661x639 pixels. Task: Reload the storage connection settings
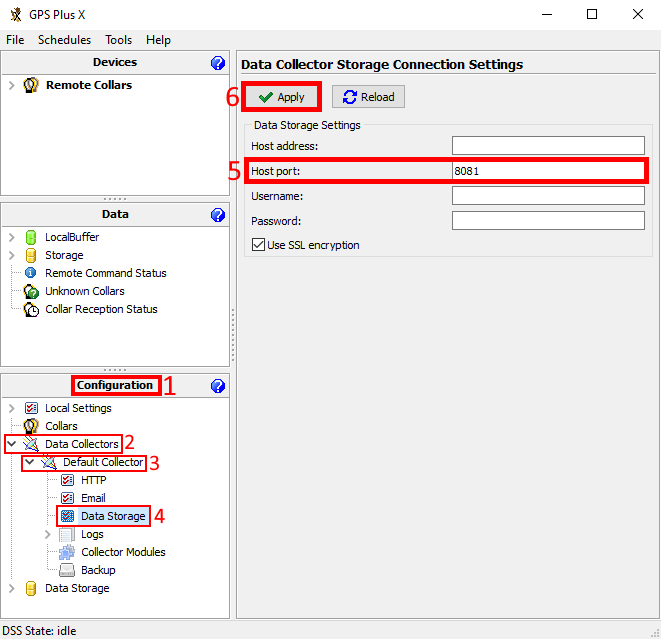[x=368, y=97]
